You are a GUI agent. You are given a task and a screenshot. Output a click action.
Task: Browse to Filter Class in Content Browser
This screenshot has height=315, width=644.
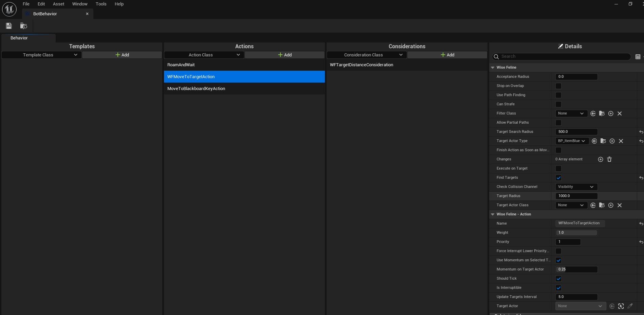[602, 113]
